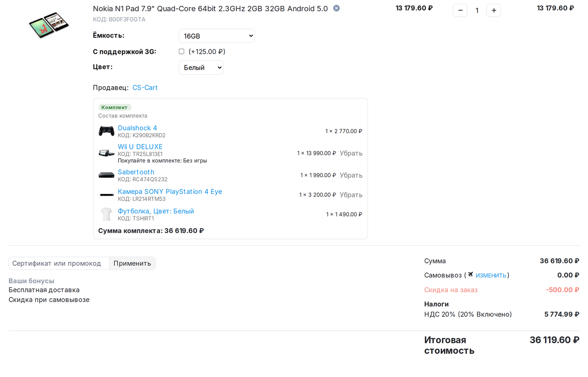Click the Скидка при самовывозе bonus text
This screenshot has height=377, width=588.
(49, 300)
